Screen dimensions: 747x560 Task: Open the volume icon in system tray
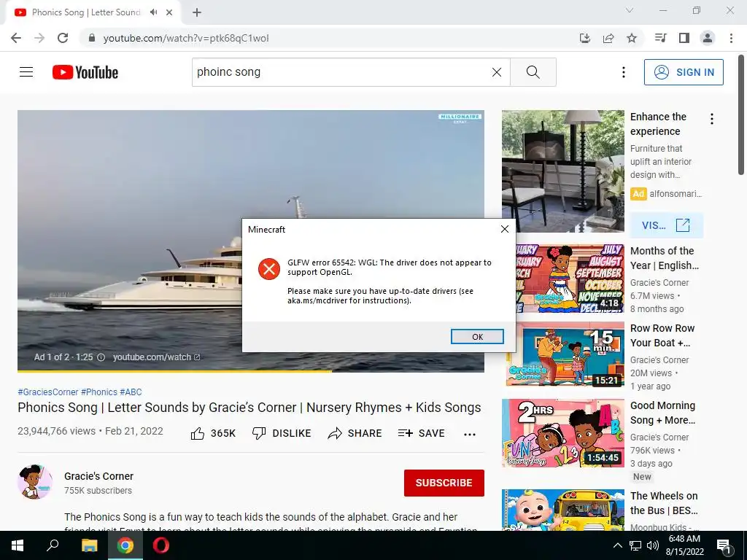(x=653, y=545)
